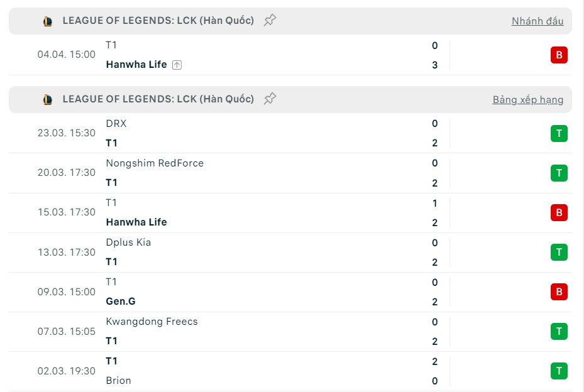The width and height of the screenshot is (584, 392).
Task: Pin the first LCK league header
Action: pyautogui.click(x=270, y=21)
